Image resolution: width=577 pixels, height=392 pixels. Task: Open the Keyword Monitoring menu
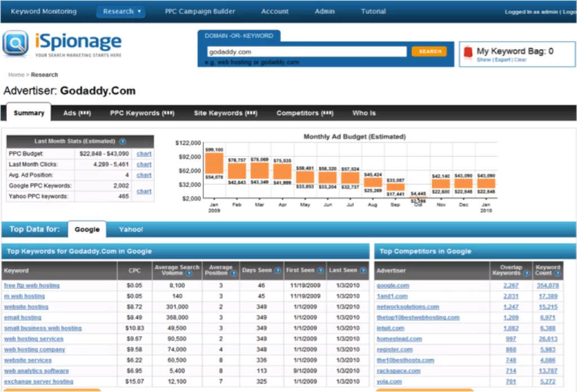(x=43, y=11)
